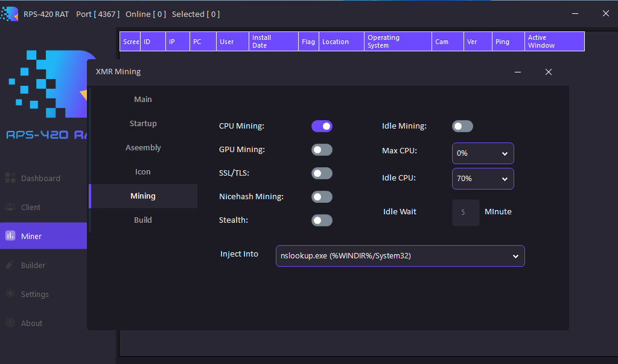Click the Operating System column header
Viewport: 618px width, 364px height.
coord(398,42)
